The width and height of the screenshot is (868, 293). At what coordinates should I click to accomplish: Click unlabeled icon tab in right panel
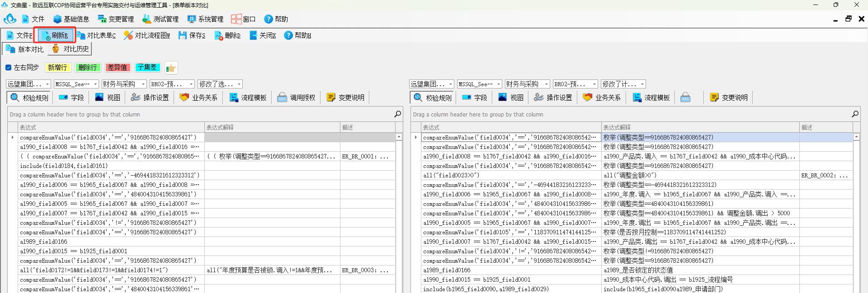685,98
